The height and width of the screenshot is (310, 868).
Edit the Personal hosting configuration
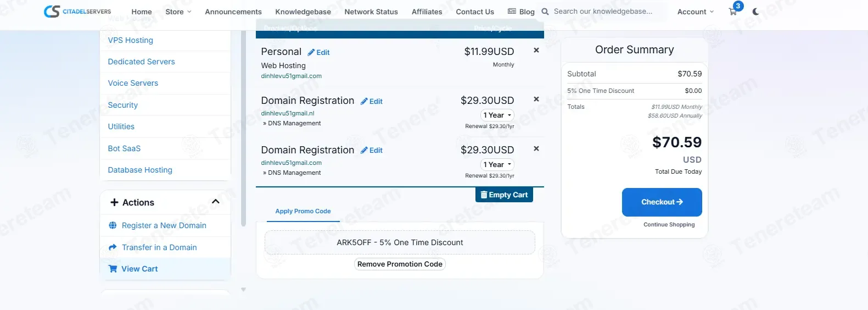click(x=318, y=52)
